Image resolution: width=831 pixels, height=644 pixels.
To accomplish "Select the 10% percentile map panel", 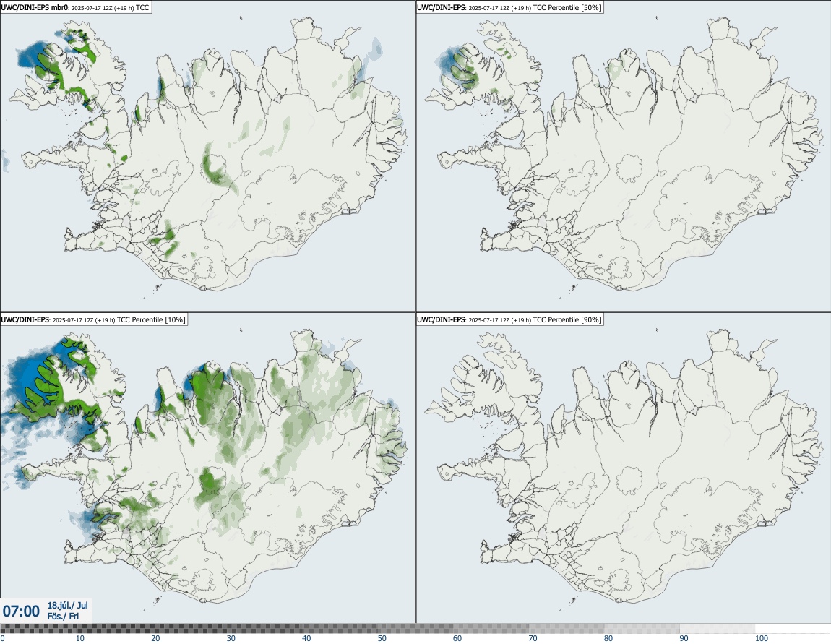I will (208, 468).
